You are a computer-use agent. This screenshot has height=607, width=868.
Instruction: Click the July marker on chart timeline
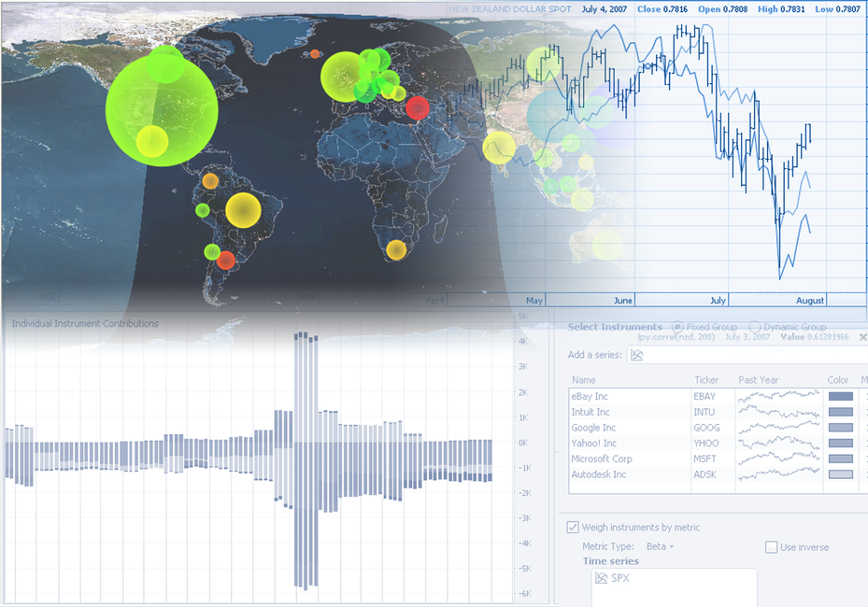[718, 301]
